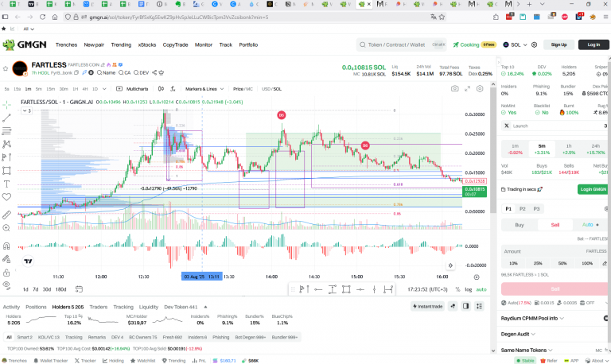611x364 pixels.
Task: Toggle hide all drawings eye
Action: [x=6, y=285]
